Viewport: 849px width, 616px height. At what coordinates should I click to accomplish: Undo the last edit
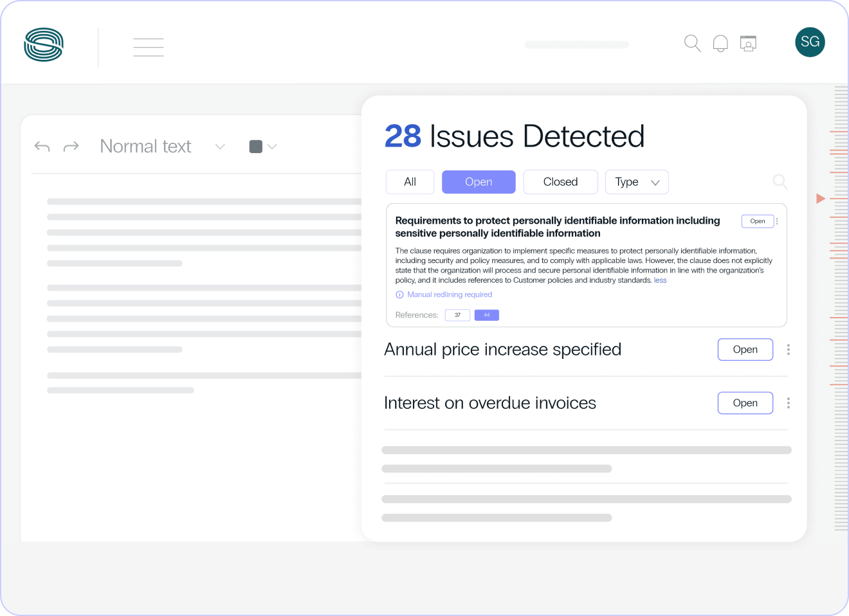(x=42, y=147)
